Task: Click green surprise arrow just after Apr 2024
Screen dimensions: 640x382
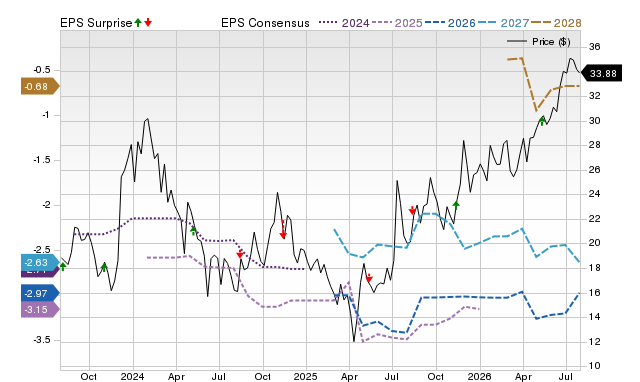Action: (193, 231)
